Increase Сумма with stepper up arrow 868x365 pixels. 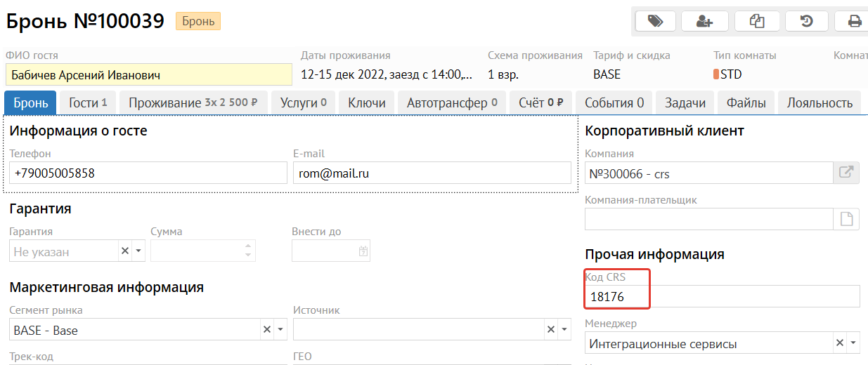pos(247,247)
